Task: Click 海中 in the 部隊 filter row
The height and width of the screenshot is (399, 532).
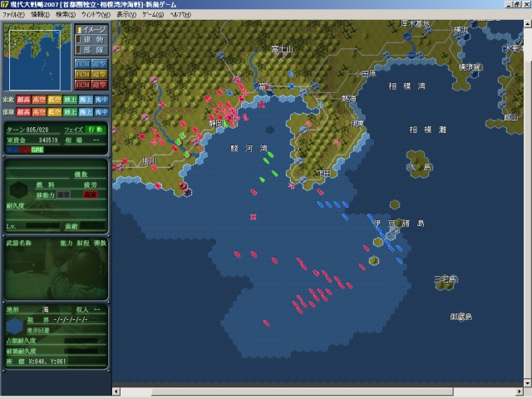Action: (101, 112)
